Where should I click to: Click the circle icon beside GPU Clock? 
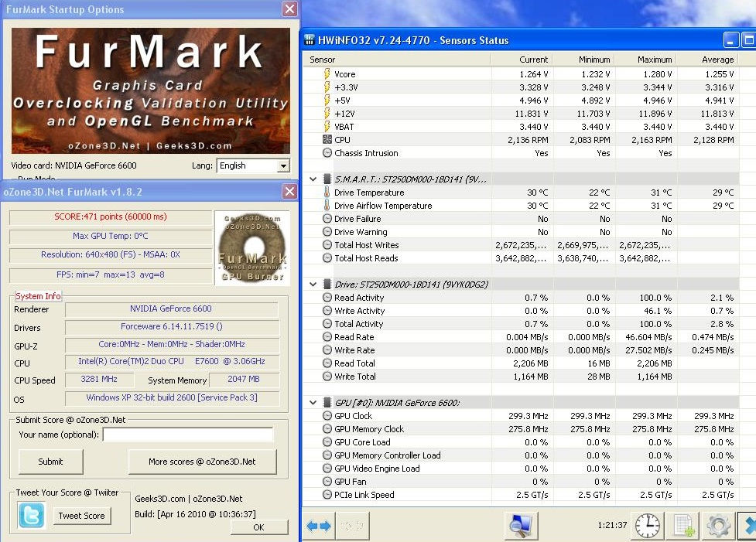click(327, 416)
